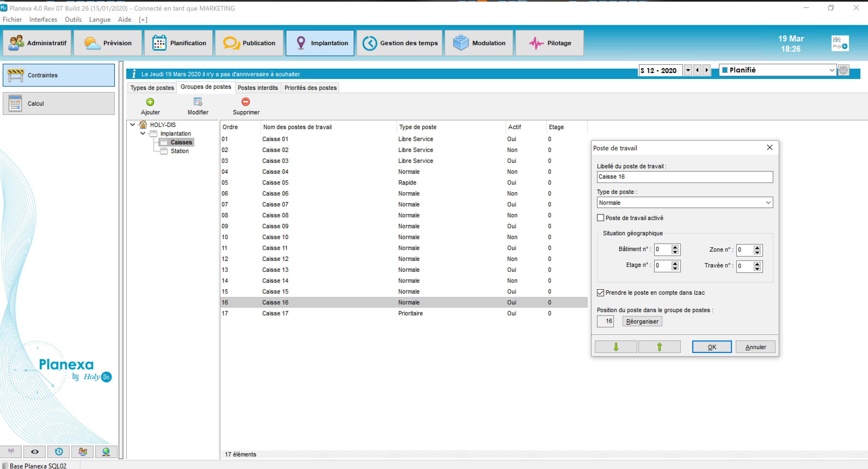Click the clock history icon at bottom
Viewport: 868px width, 469px height.
pos(59,452)
